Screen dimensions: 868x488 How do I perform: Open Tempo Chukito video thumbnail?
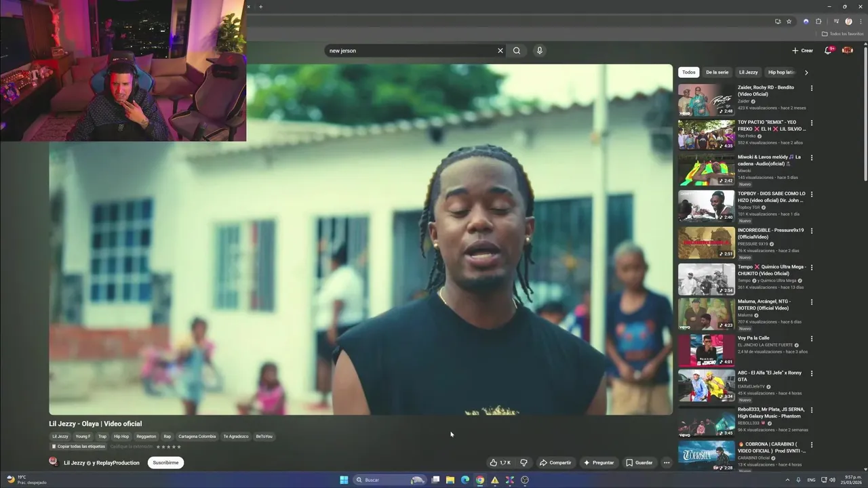[x=707, y=279]
